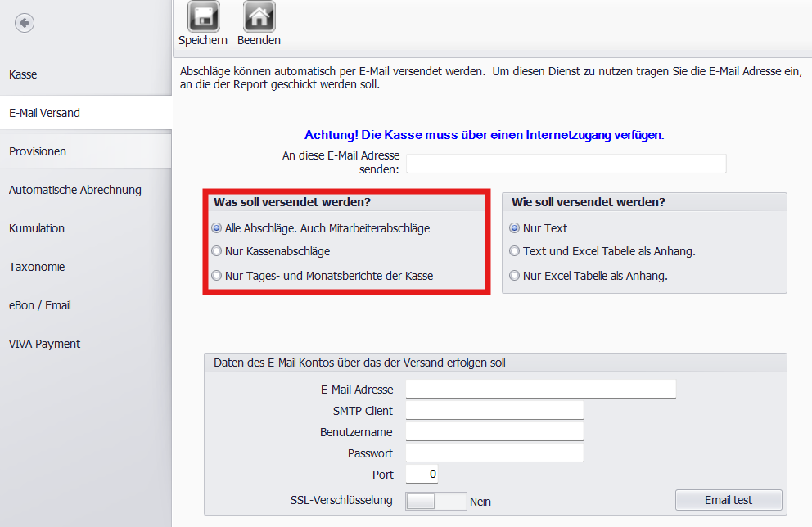
Task: Select E-Mail Versand in the sidebar
Action: [85, 113]
